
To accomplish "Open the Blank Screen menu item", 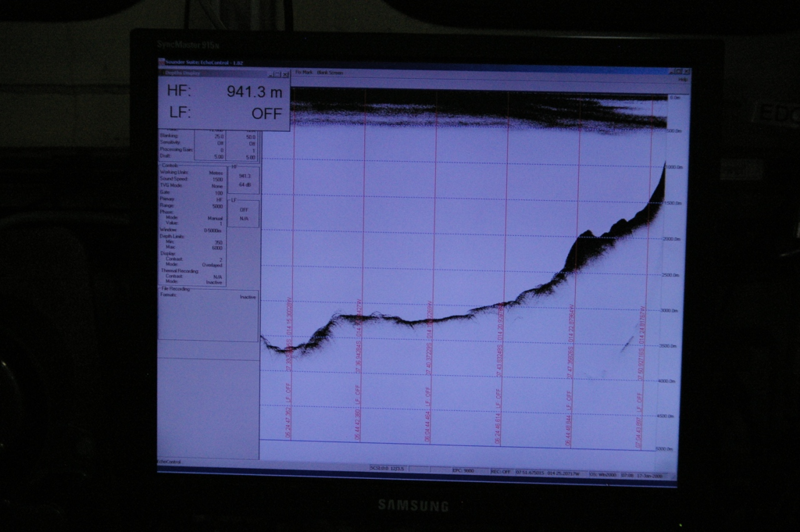I will 331,73.
